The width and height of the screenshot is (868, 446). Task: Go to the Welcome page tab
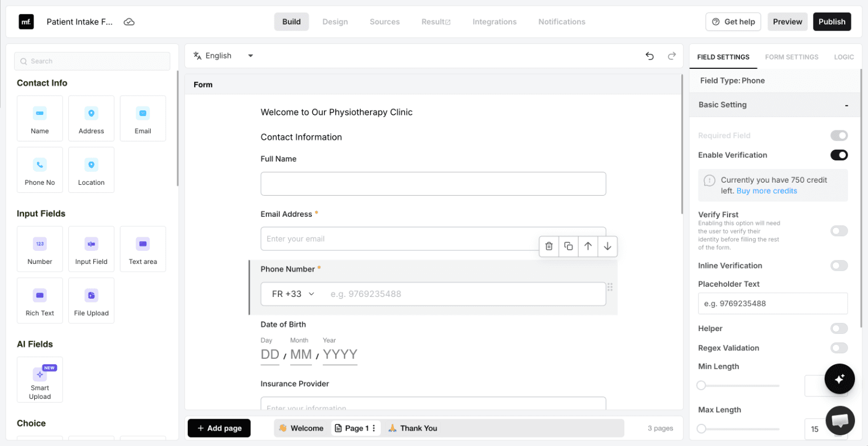301,428
